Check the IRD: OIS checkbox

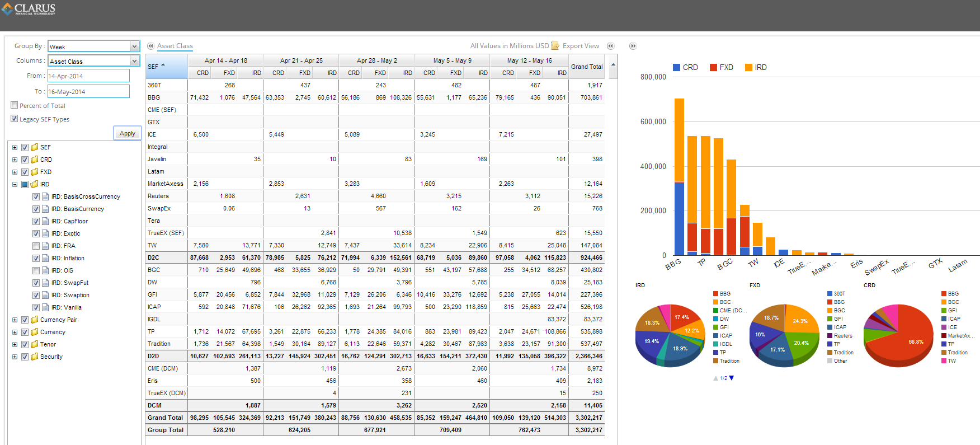click(x=36, y=270)
